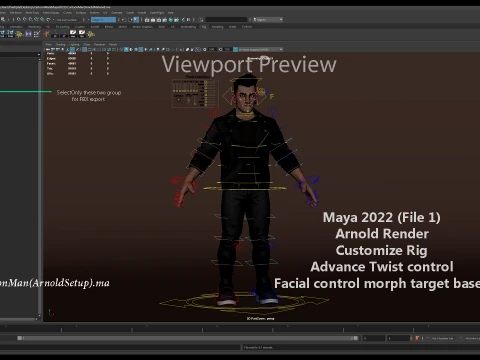The height and width of the screenshot is (360, 480).
Task: Switch to the MASH shelf tab
Action: pos(123,27)
